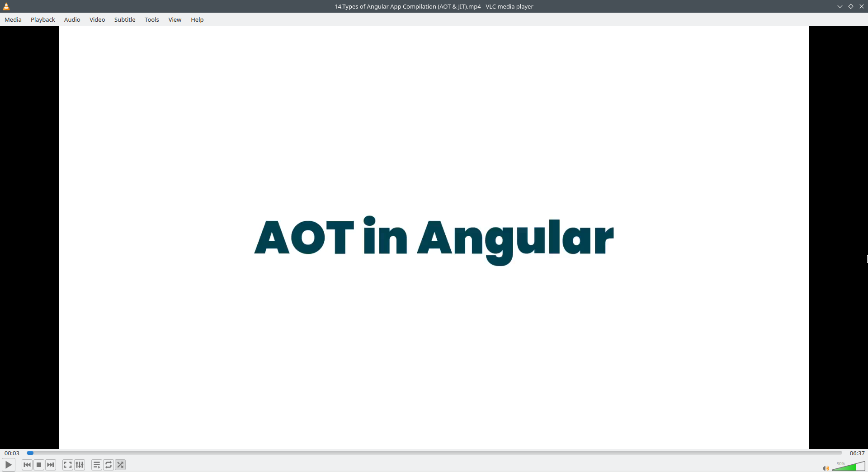Maximize the VLC window via diamond button
The image size is (868, 472).
coord(851,6)
